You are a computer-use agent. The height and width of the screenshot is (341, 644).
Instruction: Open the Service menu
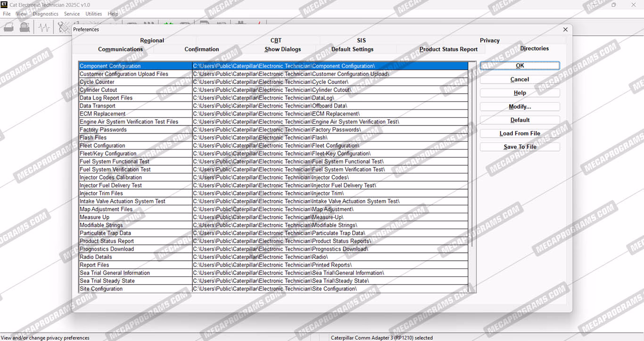[x=72, y=14]
